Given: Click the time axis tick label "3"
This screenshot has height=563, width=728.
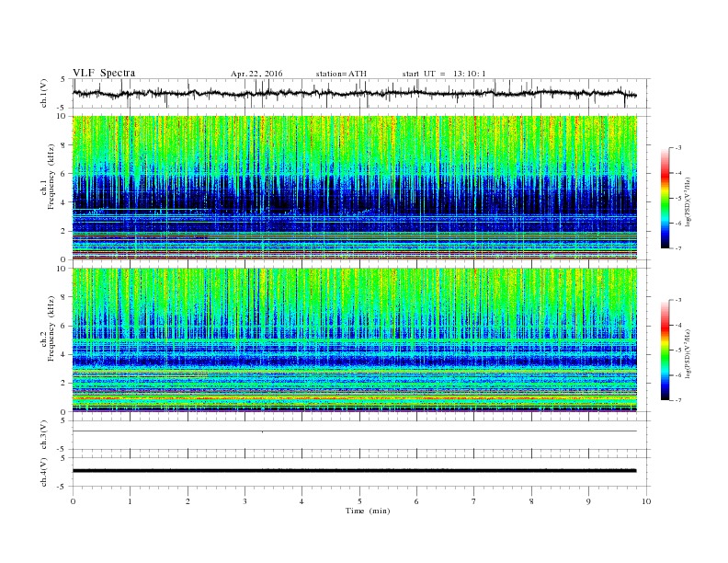Looking at the screenshot, I should (245, 501).
